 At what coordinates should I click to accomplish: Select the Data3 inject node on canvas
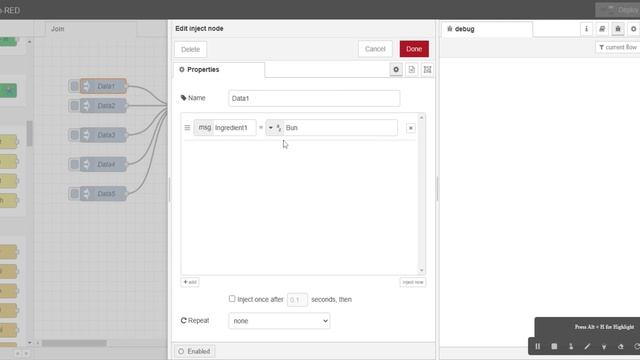(x=103, y=135)
